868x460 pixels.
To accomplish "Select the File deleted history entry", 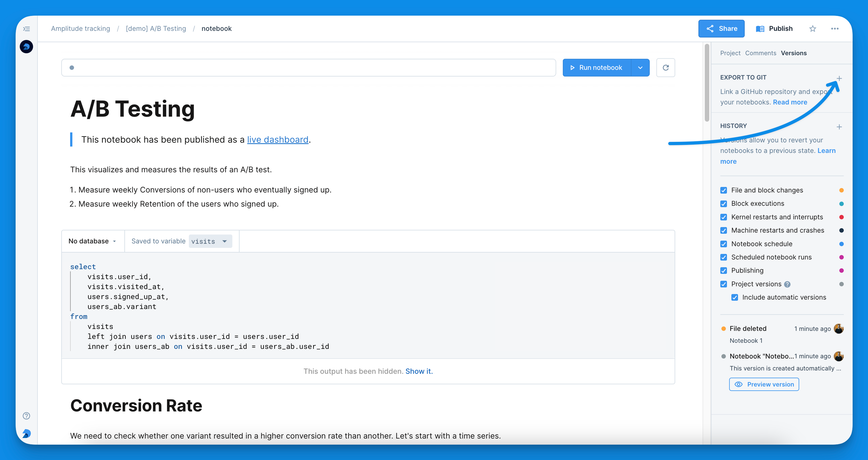I will (782, 334).
